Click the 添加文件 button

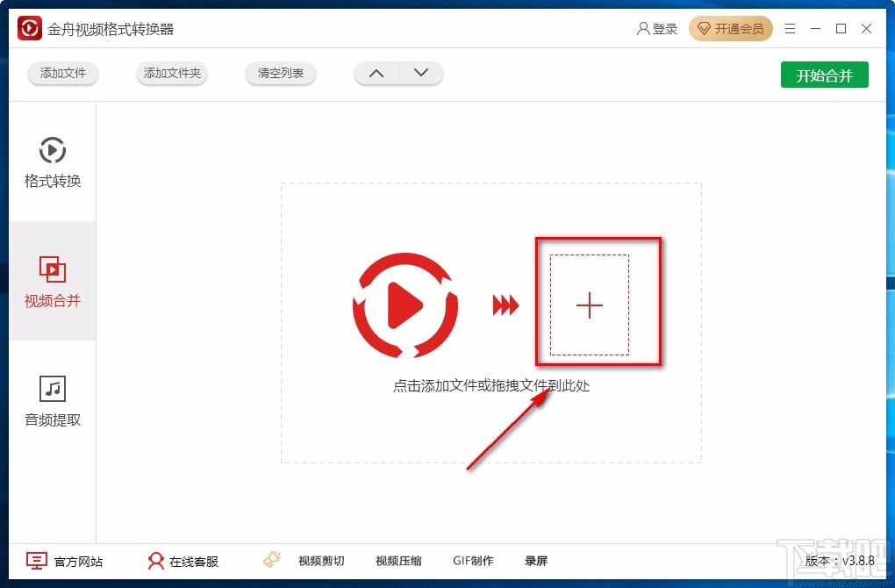[x=62, y=74]
